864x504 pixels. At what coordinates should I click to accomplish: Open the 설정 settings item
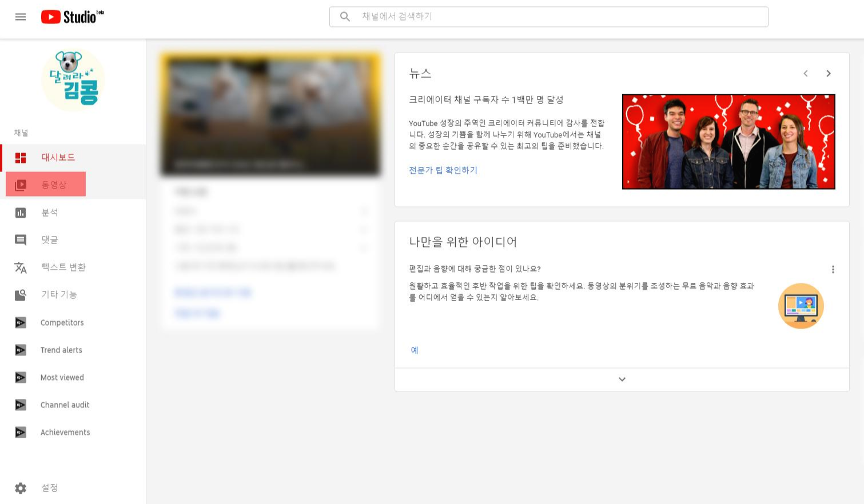(x=50, y=487)
